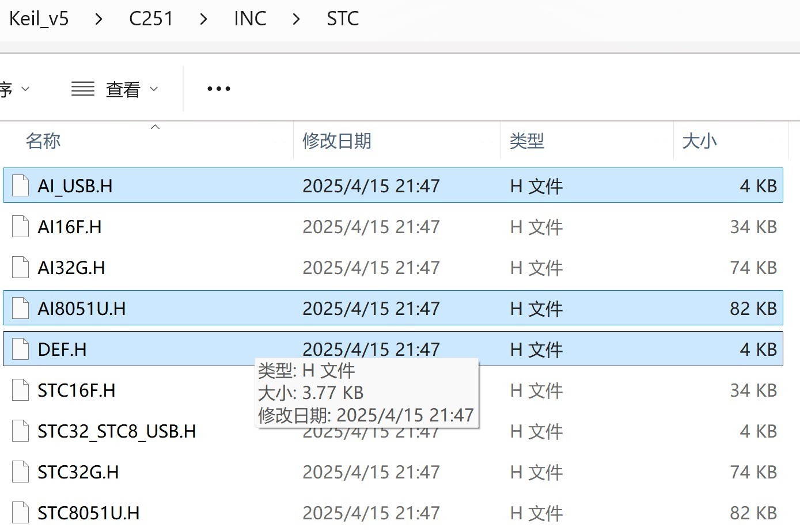
Task: Expand the chevron after INC breadcrumb
Action: [296, 19]
